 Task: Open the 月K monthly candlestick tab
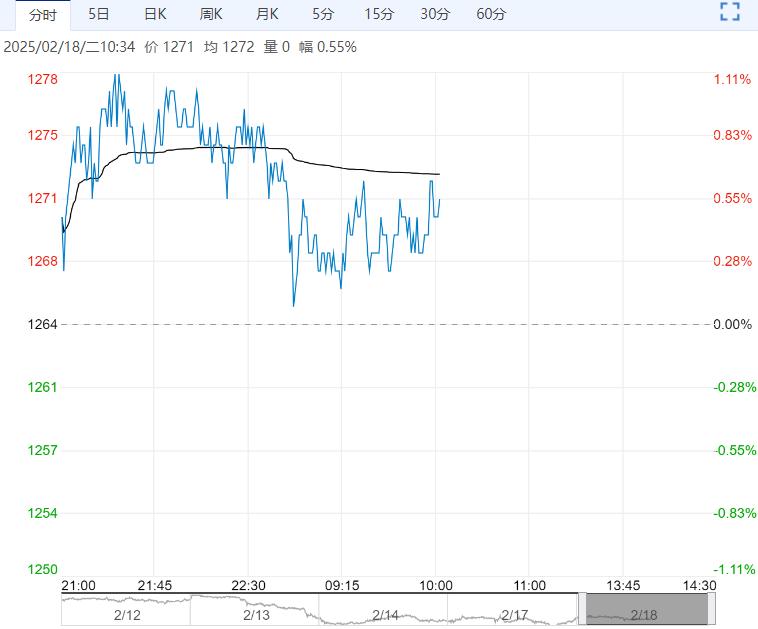pyautogui.click(x=267, y=14)
